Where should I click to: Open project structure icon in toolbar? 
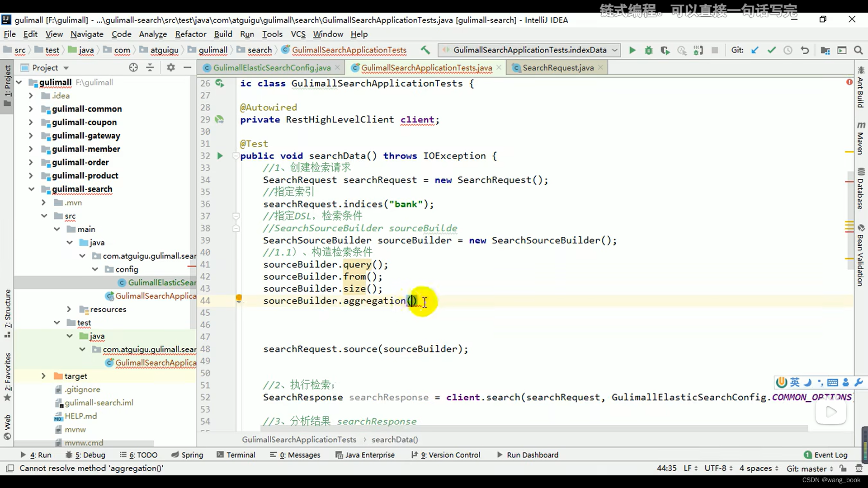point(826,50)
